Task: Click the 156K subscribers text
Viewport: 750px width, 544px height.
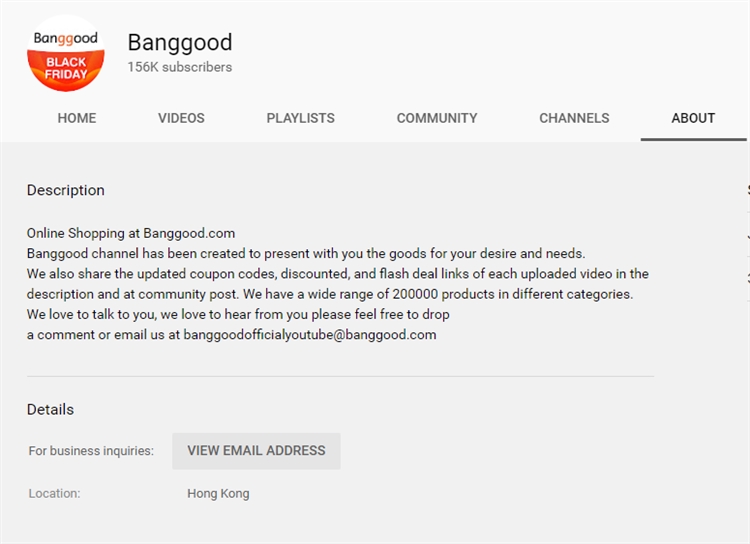Action: [180, 67]
